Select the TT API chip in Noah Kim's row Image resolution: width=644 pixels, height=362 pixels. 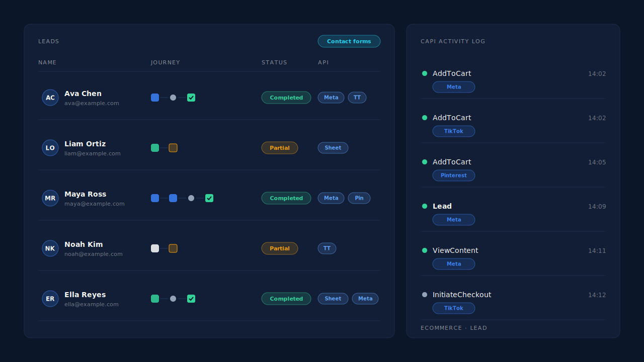(327, 248)
